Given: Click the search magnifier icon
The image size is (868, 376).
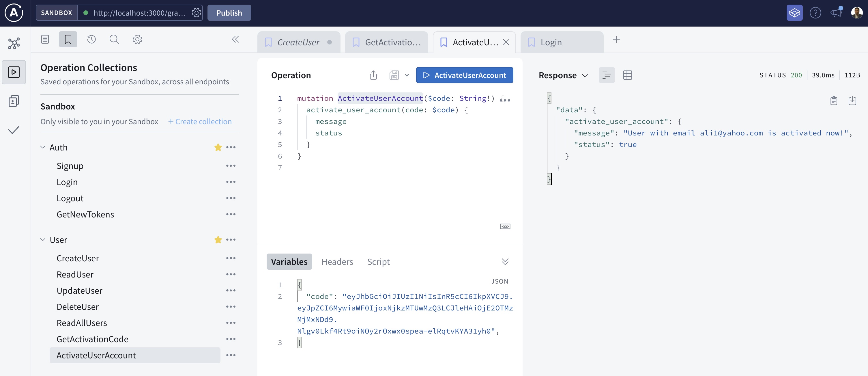Looking at the screenshot, I should pos(114,40).
